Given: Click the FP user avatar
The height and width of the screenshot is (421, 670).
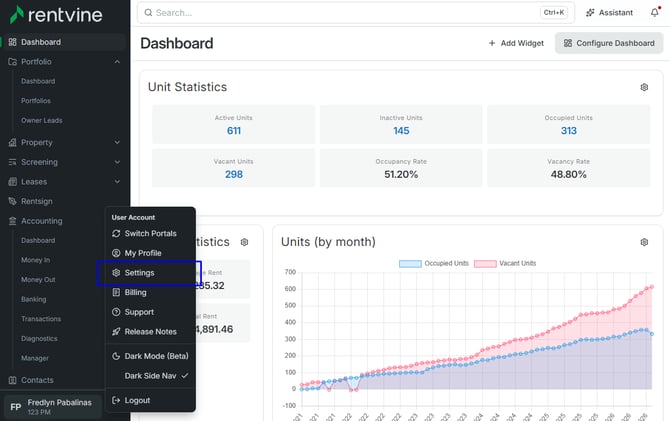Looking at the screenshot, I should (16, 407).
